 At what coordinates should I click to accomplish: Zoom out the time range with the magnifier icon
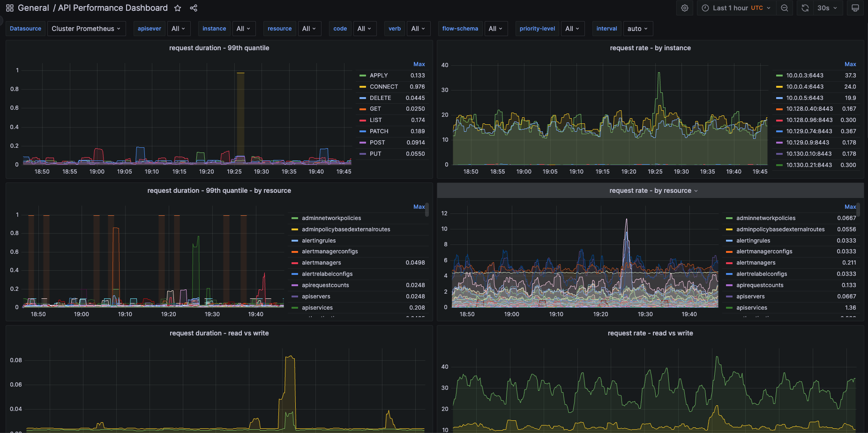tap(785, 8)
